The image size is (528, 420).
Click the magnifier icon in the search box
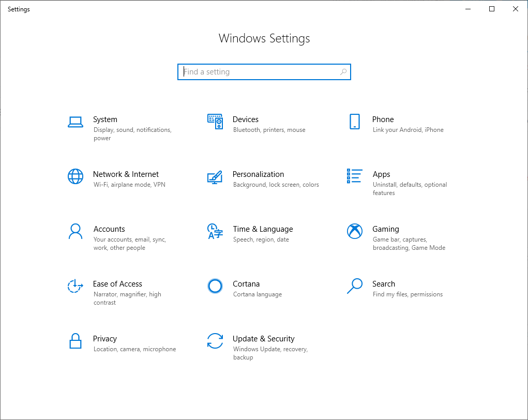343,72
